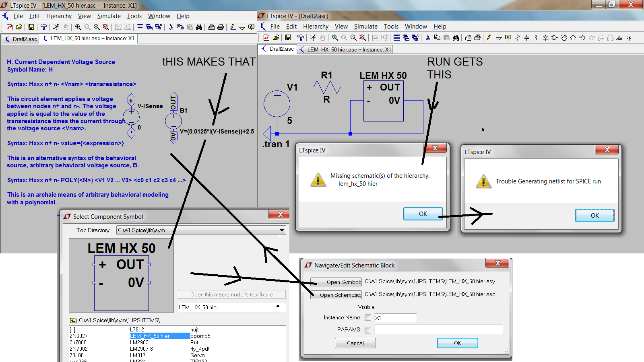This screenshot has height=362, width=644.
Task: Click the PARAMS input field
Action: click(x=438, y=330)
